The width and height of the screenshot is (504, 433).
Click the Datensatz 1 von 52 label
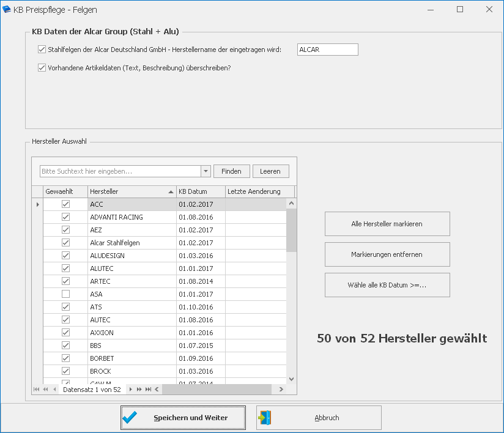[x=92, y=390]
